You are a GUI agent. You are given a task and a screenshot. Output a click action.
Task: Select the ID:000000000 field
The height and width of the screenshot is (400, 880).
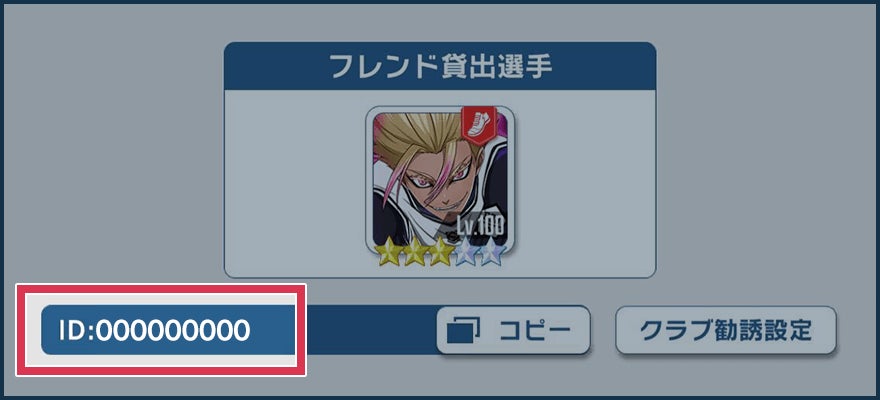click(x=168, y=330)
